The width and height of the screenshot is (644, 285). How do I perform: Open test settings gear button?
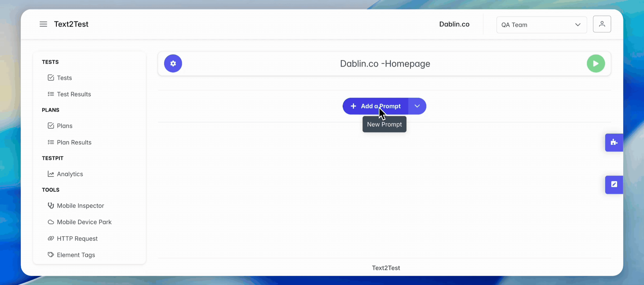(x=173, y=64)
